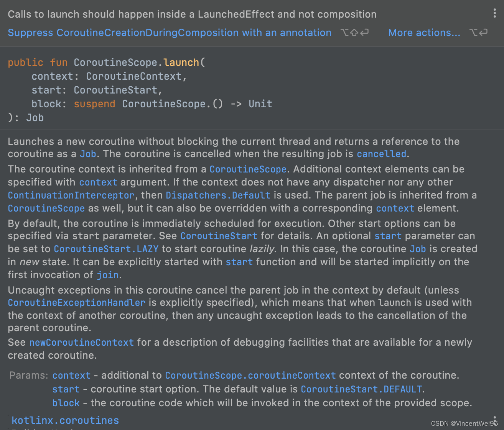Follow the join function link
This screenshot has height=430, width=504.
coord(107,275)
